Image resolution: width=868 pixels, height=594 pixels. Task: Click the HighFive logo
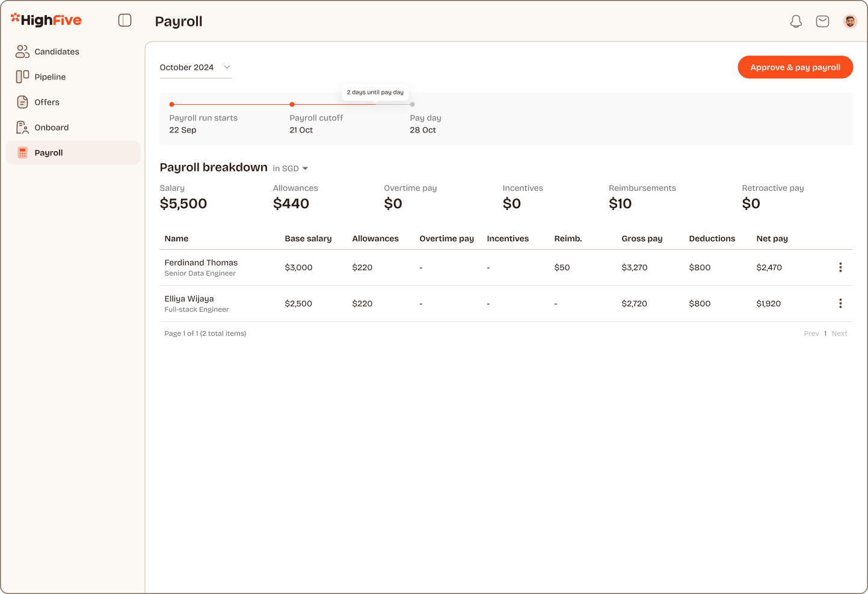coord(46,19)
